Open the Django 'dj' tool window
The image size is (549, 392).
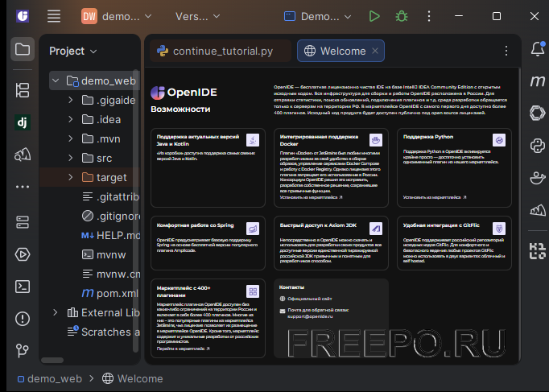click(23, 122)
